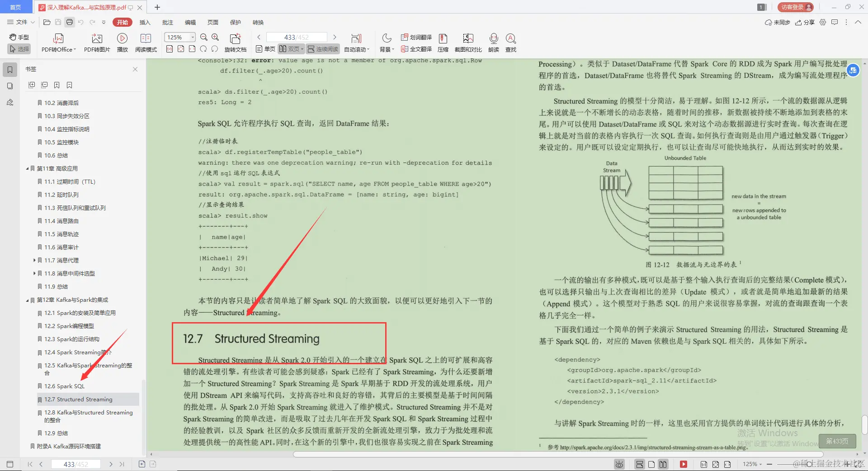The height and width of the screenshot is (471, 868).
Task: Select the PDF转Office conversion tool
Action: tap(58, 42)
